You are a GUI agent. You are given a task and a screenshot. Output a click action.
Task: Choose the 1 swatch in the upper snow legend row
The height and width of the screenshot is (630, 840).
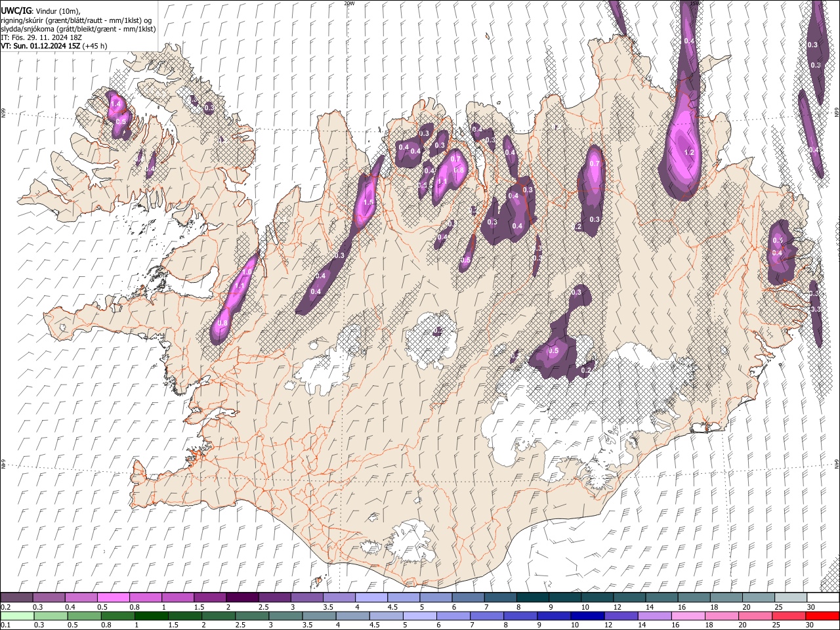pos(178,598)
